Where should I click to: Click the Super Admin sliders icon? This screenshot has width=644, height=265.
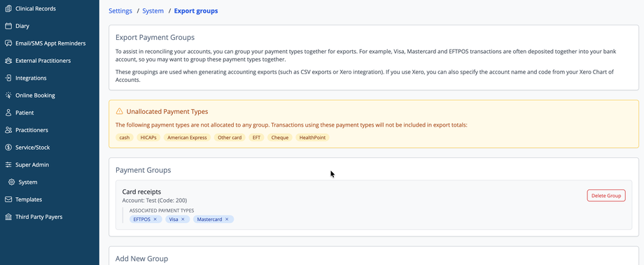[x=8, y=164]
